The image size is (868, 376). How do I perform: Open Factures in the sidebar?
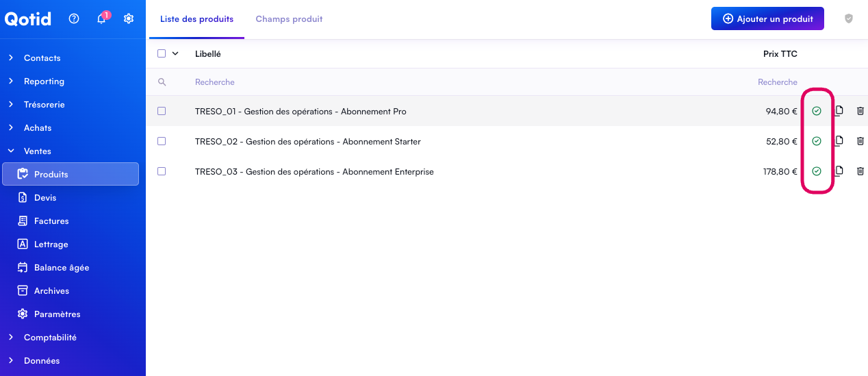pyautogui.click(x=51, y=221)
